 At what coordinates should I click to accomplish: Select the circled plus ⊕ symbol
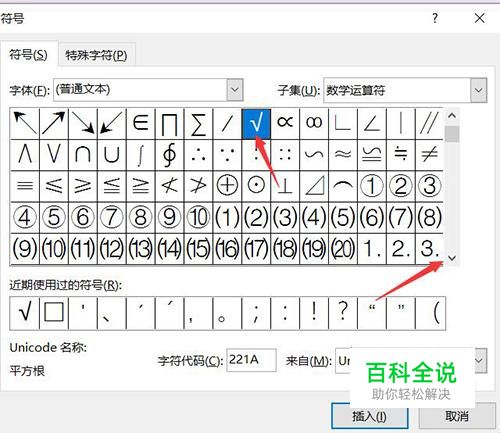click(227, 186)
